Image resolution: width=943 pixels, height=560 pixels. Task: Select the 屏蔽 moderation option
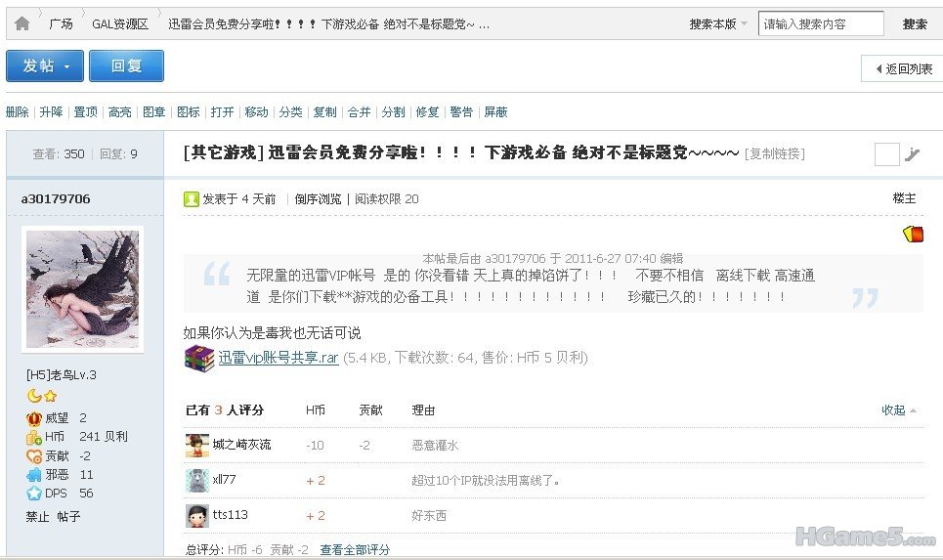click(495, 111)
